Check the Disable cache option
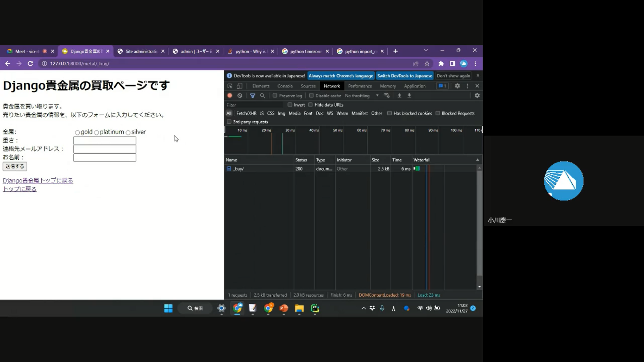The width and height of the screenshot is (644, 362). [x=311, y=96]
